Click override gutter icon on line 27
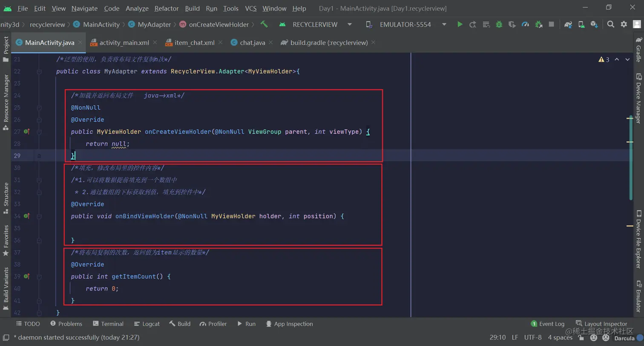The width and height of the screenshot is (644, 346). pyautogui.click(x=26, y=132)
